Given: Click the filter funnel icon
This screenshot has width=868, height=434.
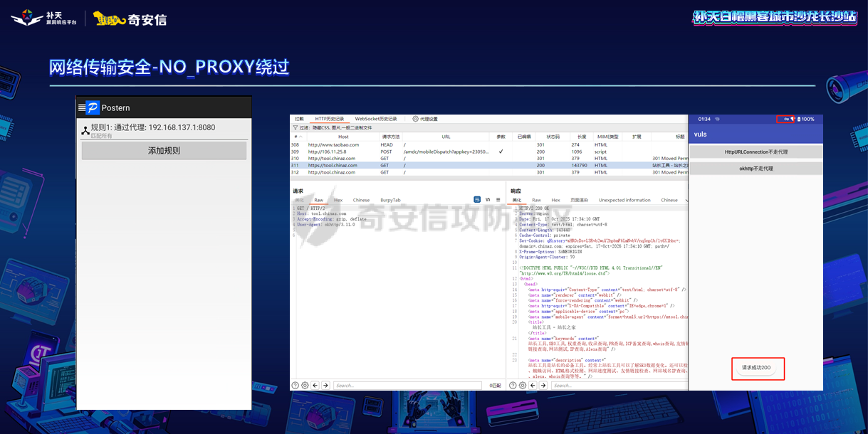Looking at the screenshot, I should pos(295,127).
